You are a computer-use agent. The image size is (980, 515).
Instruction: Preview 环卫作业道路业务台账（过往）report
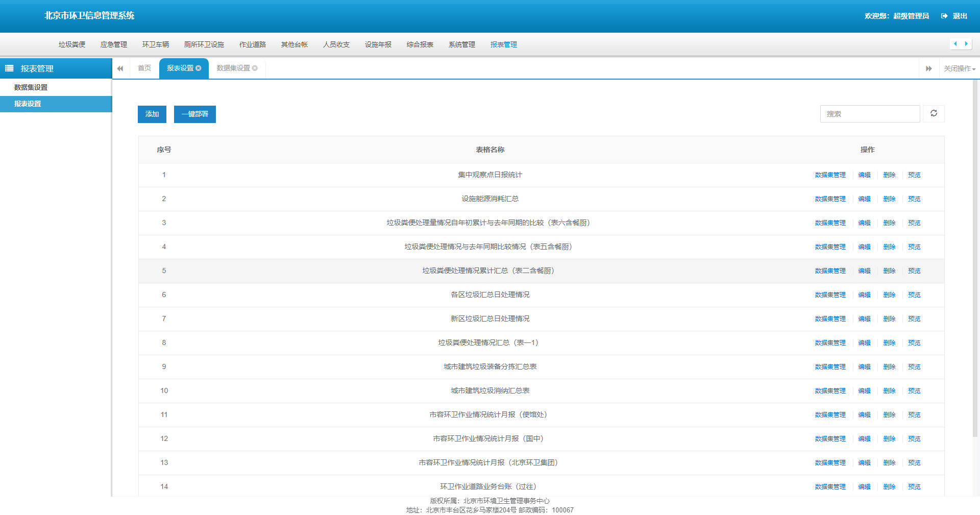click(915, 487)
